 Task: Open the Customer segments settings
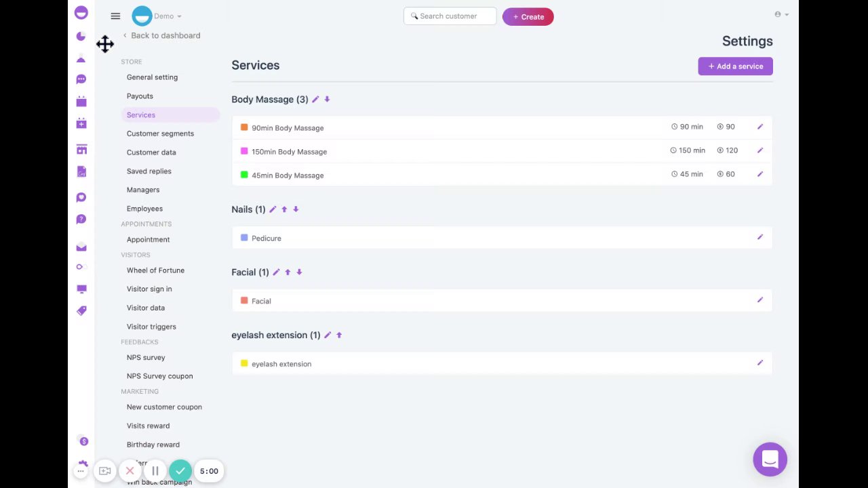coord(160,134)
